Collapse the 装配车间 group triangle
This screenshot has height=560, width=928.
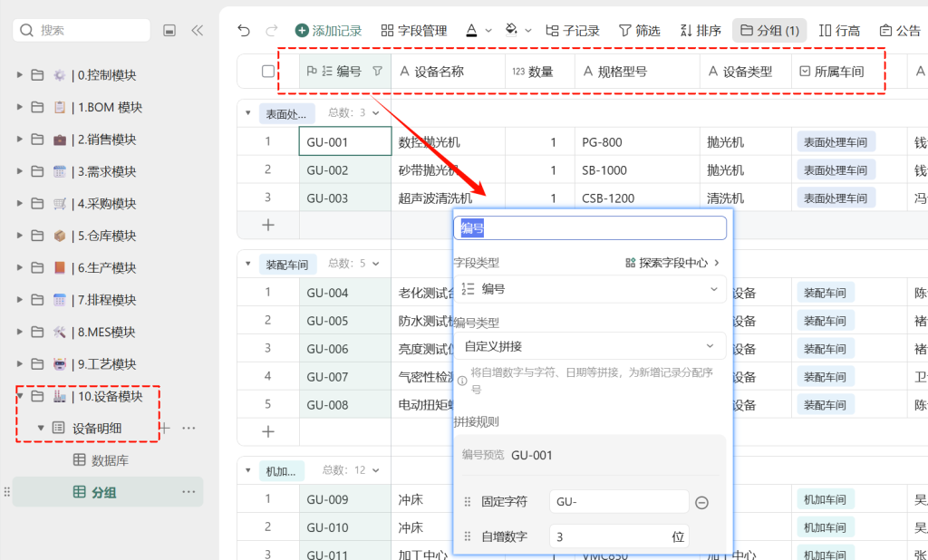(x=248, y=264)
